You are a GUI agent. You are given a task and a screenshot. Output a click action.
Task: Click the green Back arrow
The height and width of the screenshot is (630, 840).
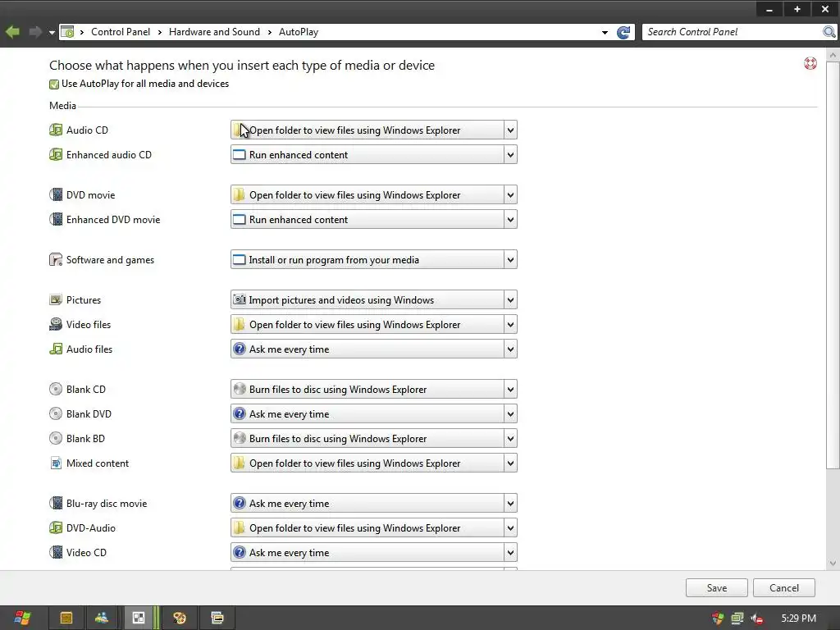12,32
